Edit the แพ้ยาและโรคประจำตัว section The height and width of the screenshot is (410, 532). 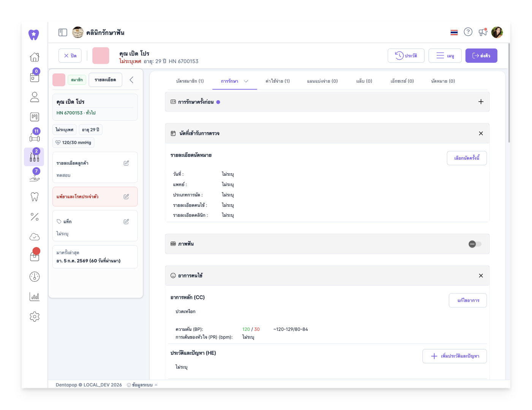click(x=126, y=197)
